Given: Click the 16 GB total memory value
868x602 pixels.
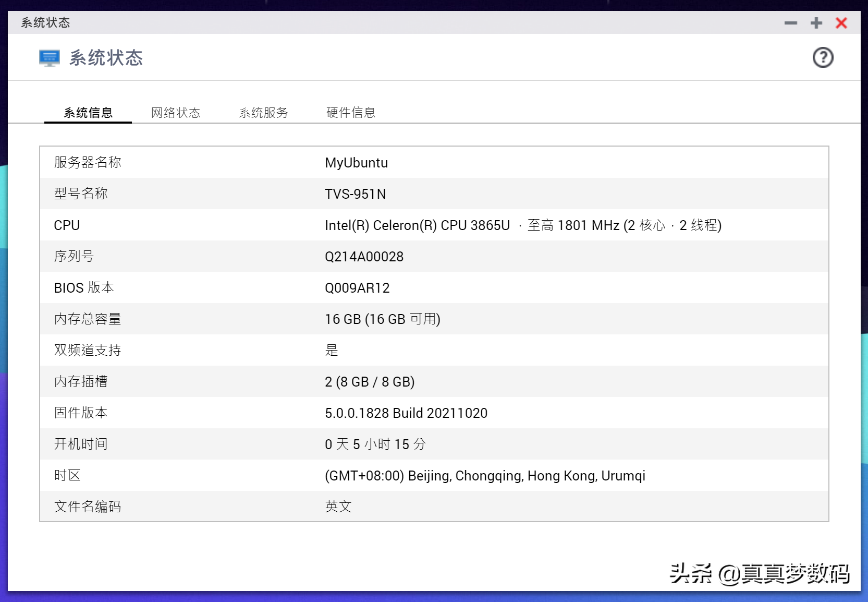Looking at the screenshot, I should pos(382,319).
